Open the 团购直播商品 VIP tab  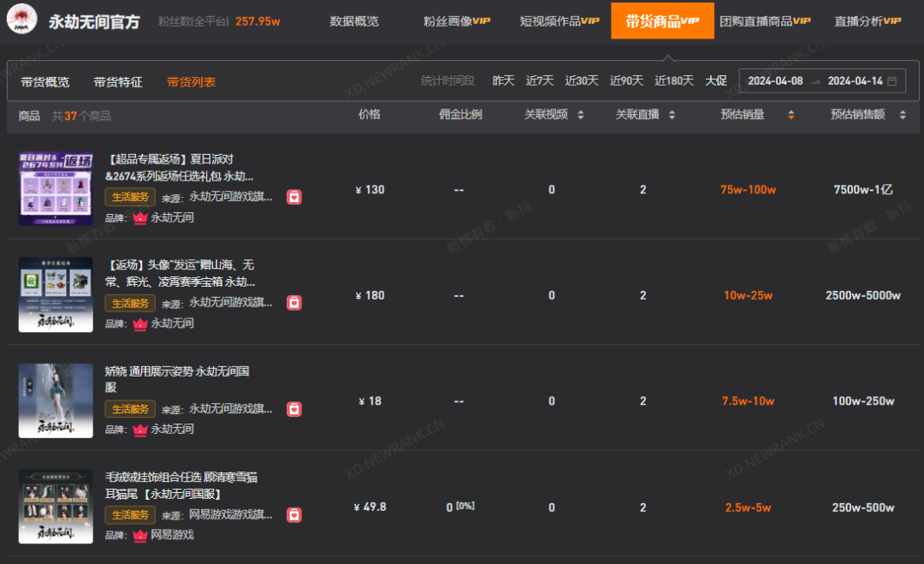(765, 21)
